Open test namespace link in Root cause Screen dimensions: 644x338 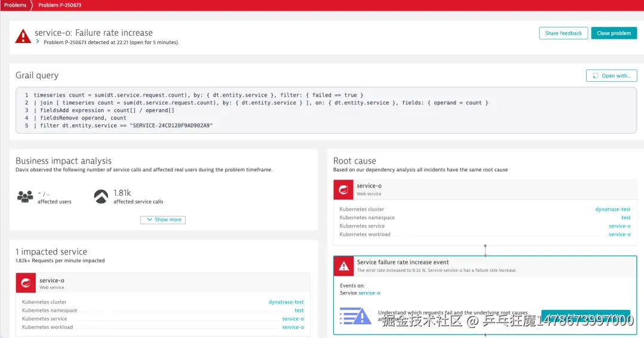(626, 217)
